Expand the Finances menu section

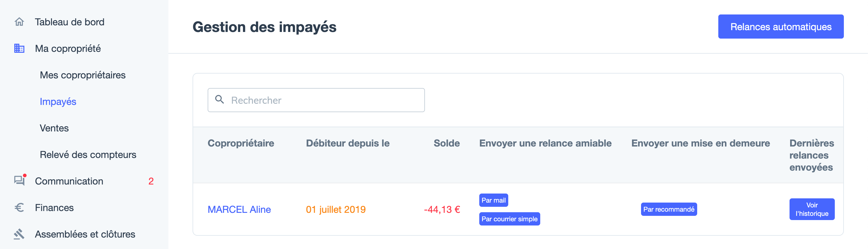[54, 208]
